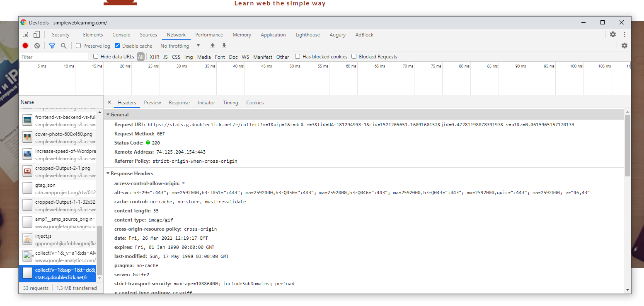Open the Sources panel tab

pos(148,35)
